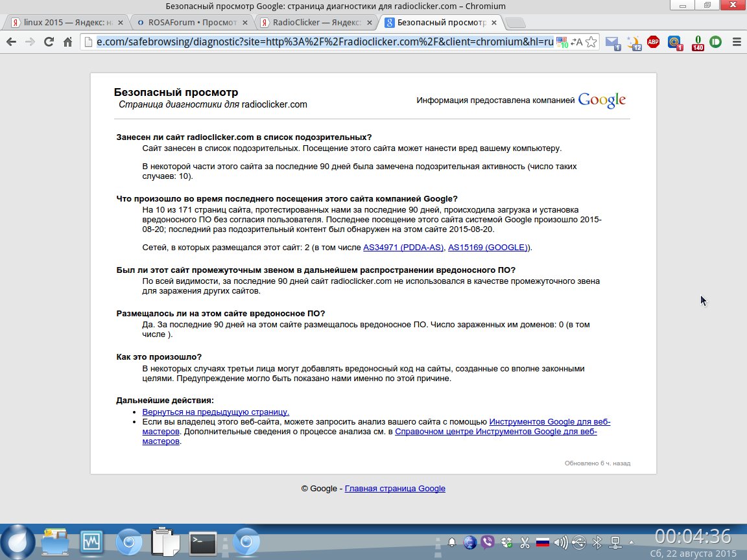This screenshot has width=747, height=560.
Task: Open network connection tray icon
Action: coord(615,542)
